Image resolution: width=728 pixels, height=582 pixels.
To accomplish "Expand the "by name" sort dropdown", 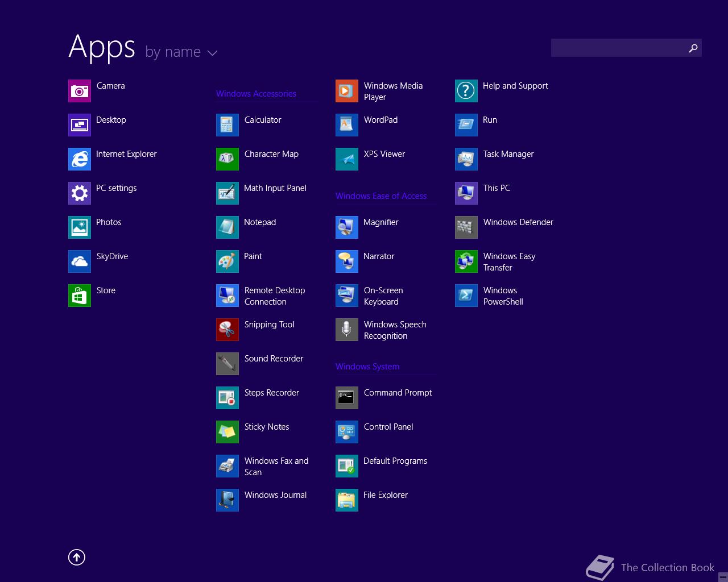I will [213, 53].
